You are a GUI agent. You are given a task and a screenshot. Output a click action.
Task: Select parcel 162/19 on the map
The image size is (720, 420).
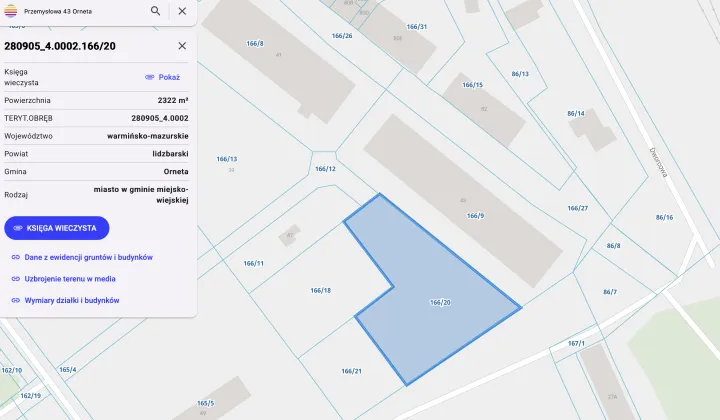click(x=30, y=396)
